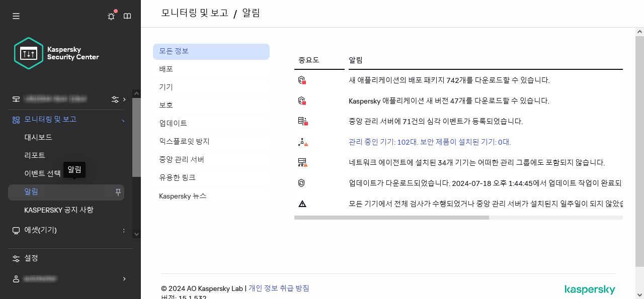Select the 보호 notifications category
This screenshot has height=299, width=644.
tap(211, 105)
